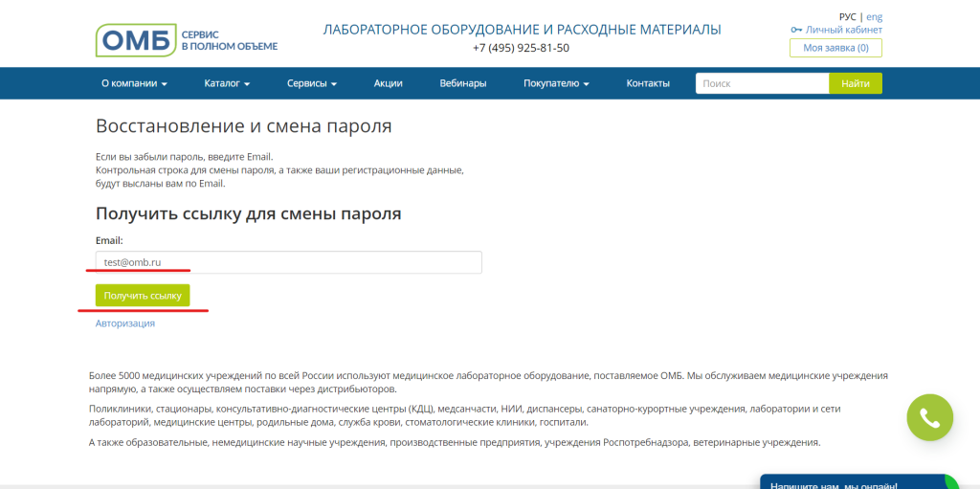Follow the Авторизация link
This screenshot has width=980, height=489.
click(x=125, y=323)
